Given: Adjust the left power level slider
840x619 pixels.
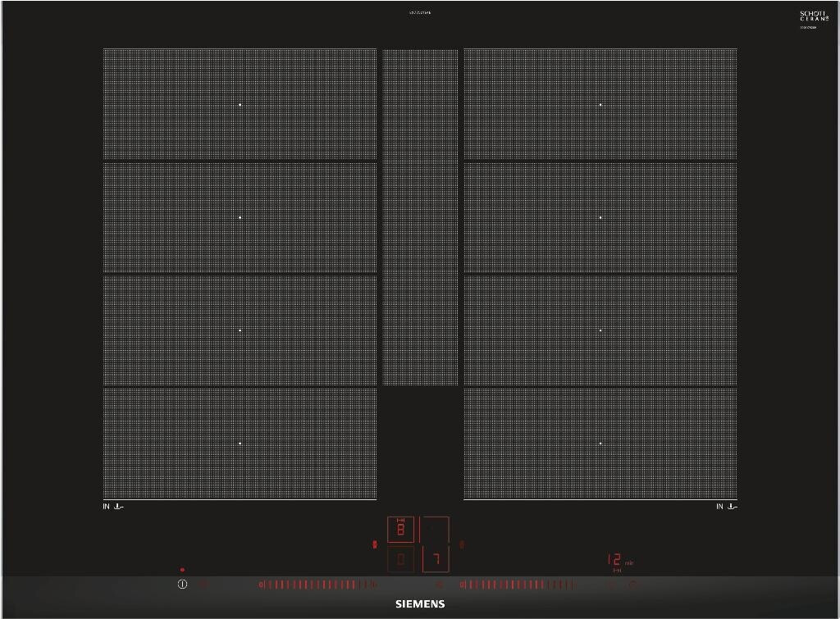Looking at the screenshot, I should [317, 585].
